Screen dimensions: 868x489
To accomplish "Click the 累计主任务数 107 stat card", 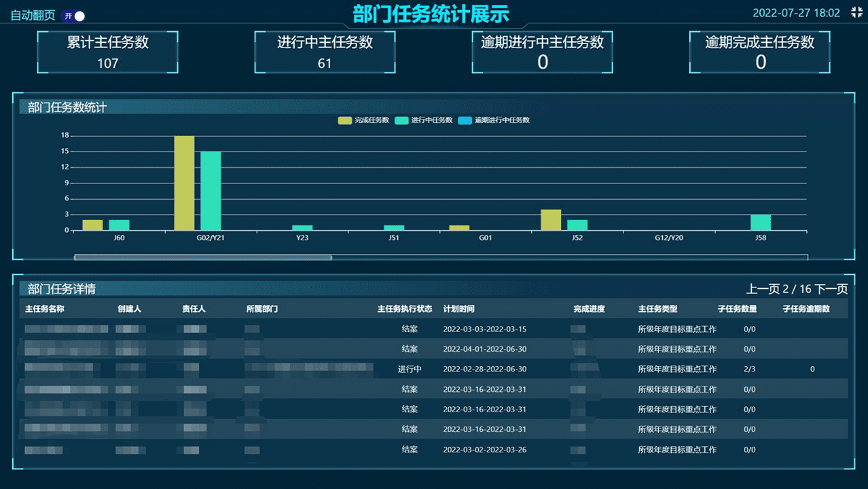I will click(107, 52).
